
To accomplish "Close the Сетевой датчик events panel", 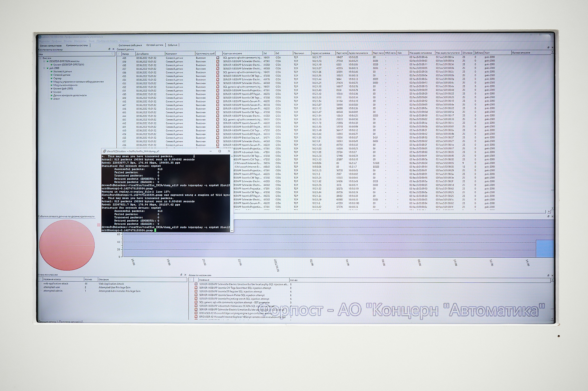I will coord(552,47).
